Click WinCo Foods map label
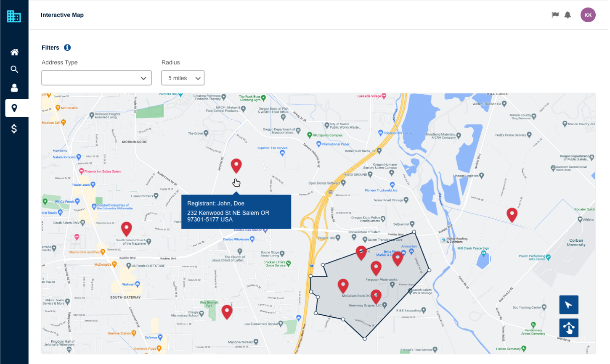Image resolution: width=610 pixels, height=364 pixels. coord(64,201)
